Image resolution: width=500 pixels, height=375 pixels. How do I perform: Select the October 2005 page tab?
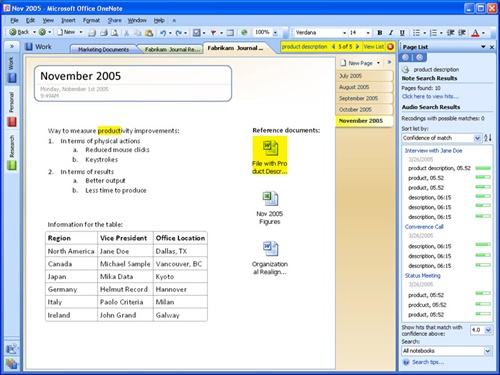364,109
